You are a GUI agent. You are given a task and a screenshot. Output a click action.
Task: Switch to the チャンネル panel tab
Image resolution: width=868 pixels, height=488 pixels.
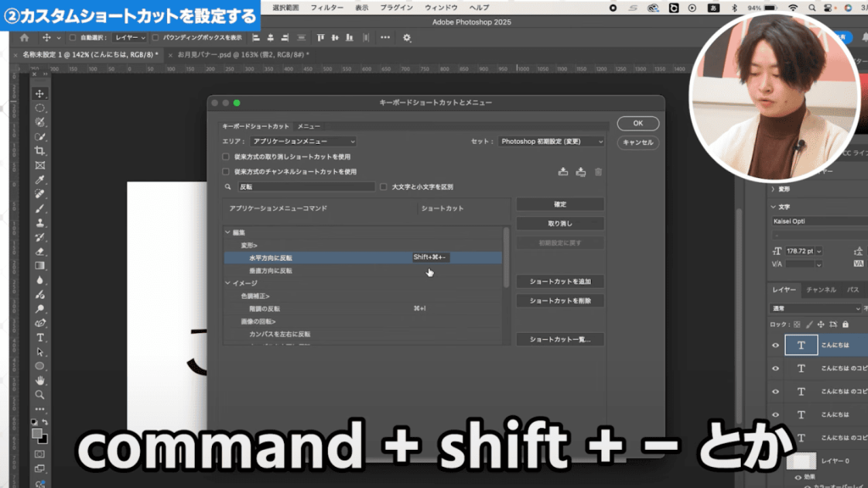821,290
